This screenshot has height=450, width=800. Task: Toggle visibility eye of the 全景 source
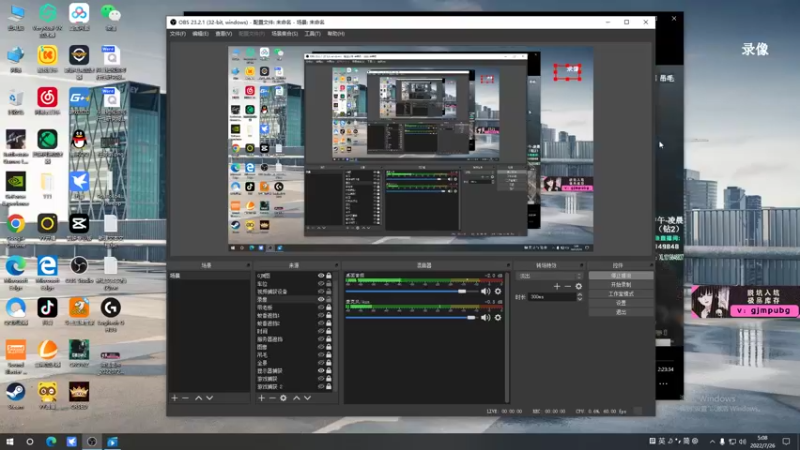coord(321,363)
